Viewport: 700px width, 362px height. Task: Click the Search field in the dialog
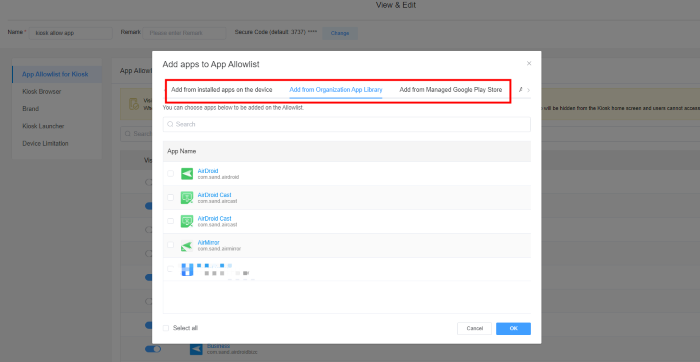pos(346,124)
